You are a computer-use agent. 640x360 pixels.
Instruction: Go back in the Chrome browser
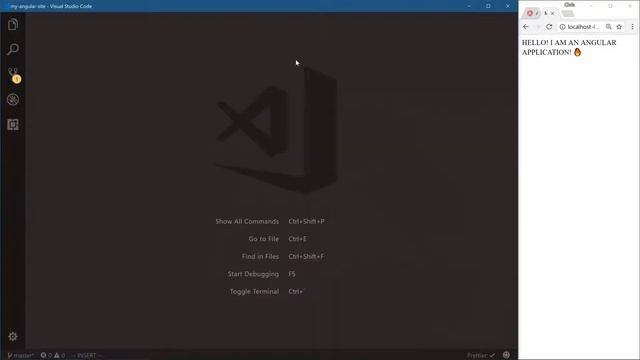point(526,27)
